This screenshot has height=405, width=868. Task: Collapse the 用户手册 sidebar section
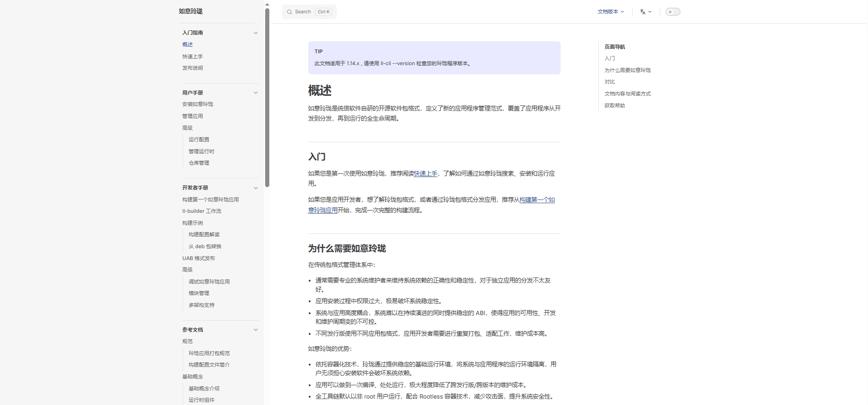256,93
